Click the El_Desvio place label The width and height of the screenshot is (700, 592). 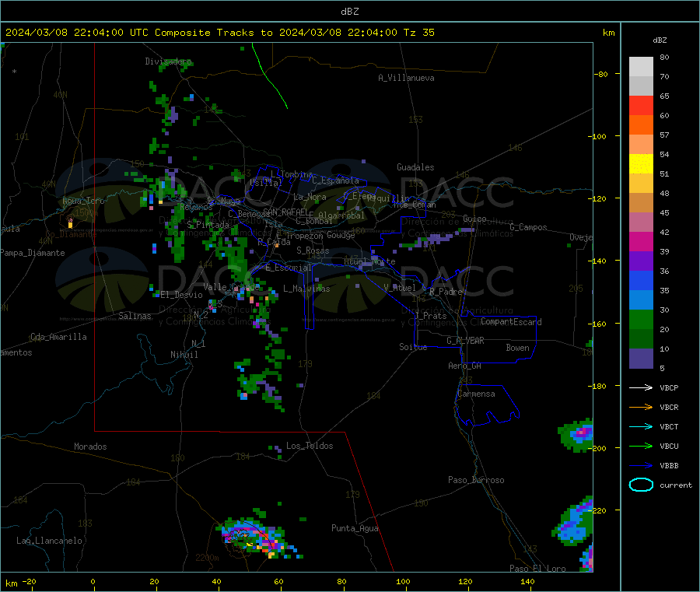click(181, 295)
